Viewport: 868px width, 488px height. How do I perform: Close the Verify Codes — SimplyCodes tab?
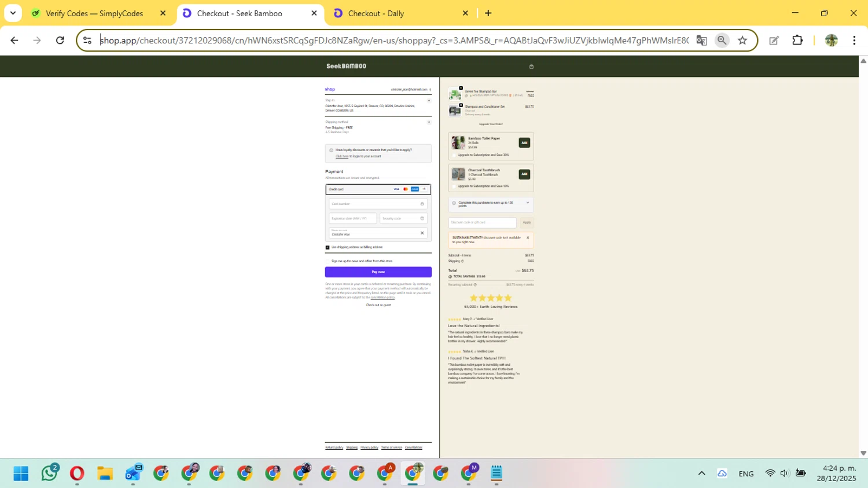click(163, 13)
